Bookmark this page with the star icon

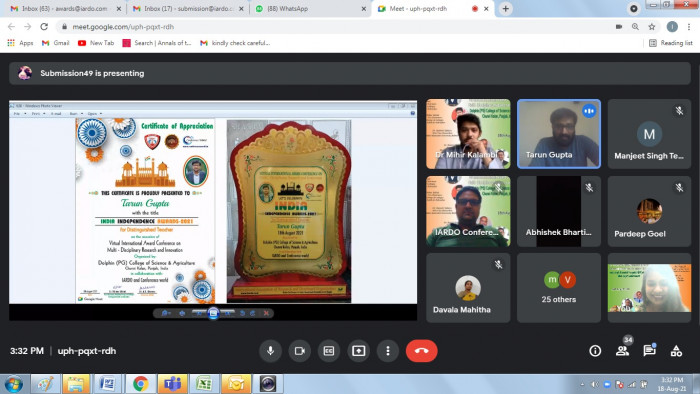pyautogui.click(x=652, y=27)
